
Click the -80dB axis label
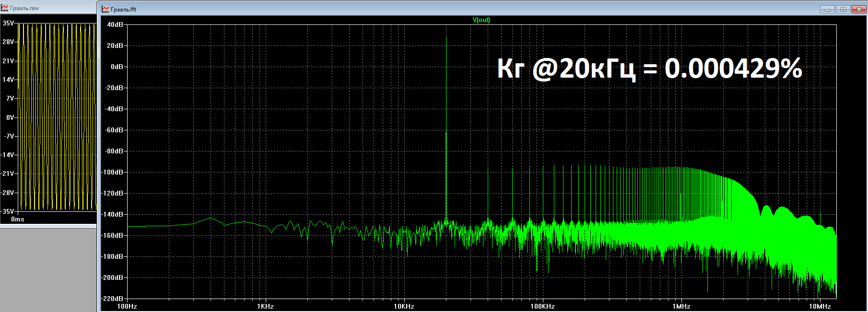click(114, 151)
